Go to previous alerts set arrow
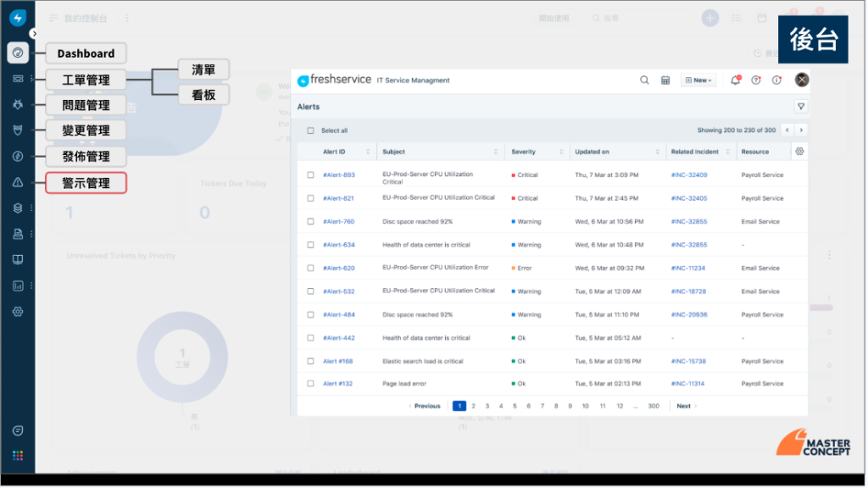The width and height of the screenshot is (868, 488). (x=789, y=130)
